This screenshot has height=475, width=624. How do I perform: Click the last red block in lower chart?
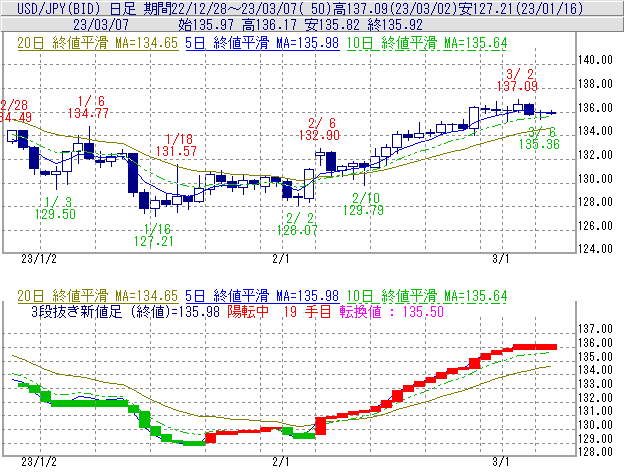tap(535, 347)
